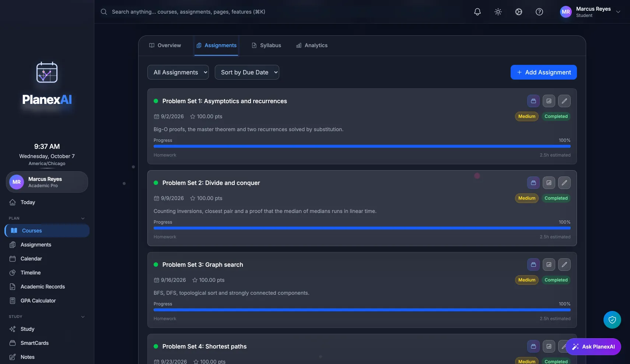Open Courses in sidebar
This screenshot has height=364, width=630.
pos(47,231)
